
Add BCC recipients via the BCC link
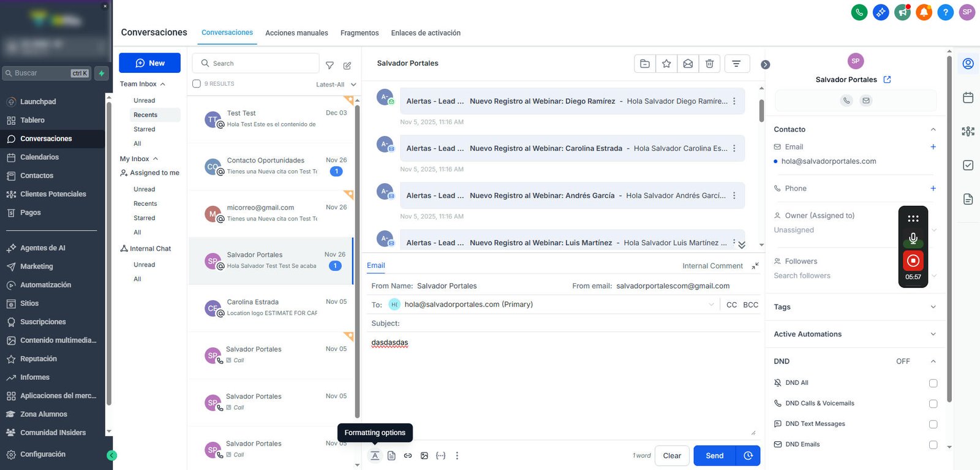[x=750, y=305]
